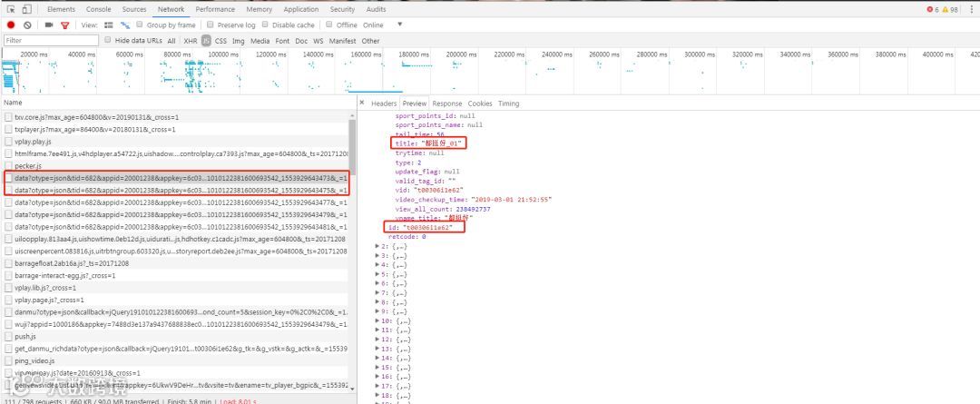Open the Online throttling dropdown
Image resolution: width=980 pixels, height=404 pixels.
[373, 25]
